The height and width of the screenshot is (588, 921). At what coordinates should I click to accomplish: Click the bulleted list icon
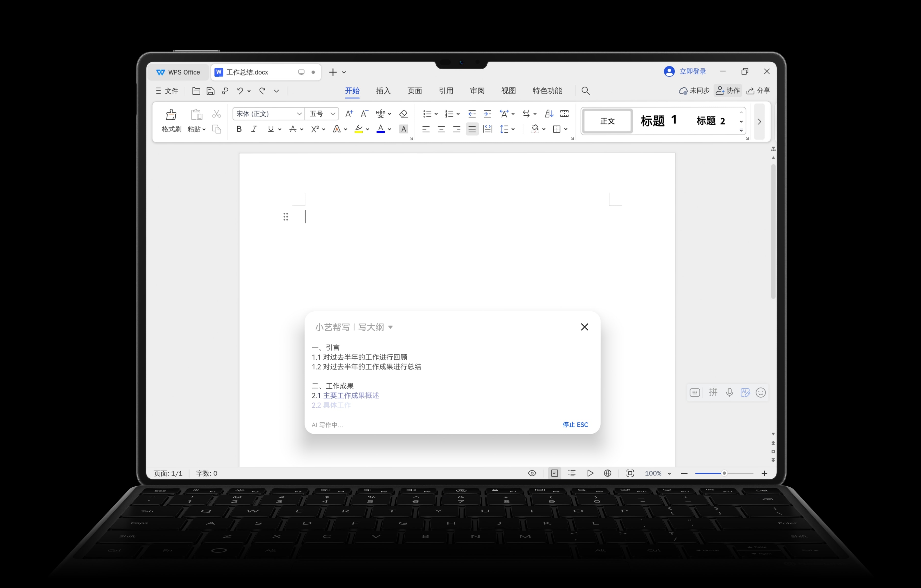[x=427, y=114]
